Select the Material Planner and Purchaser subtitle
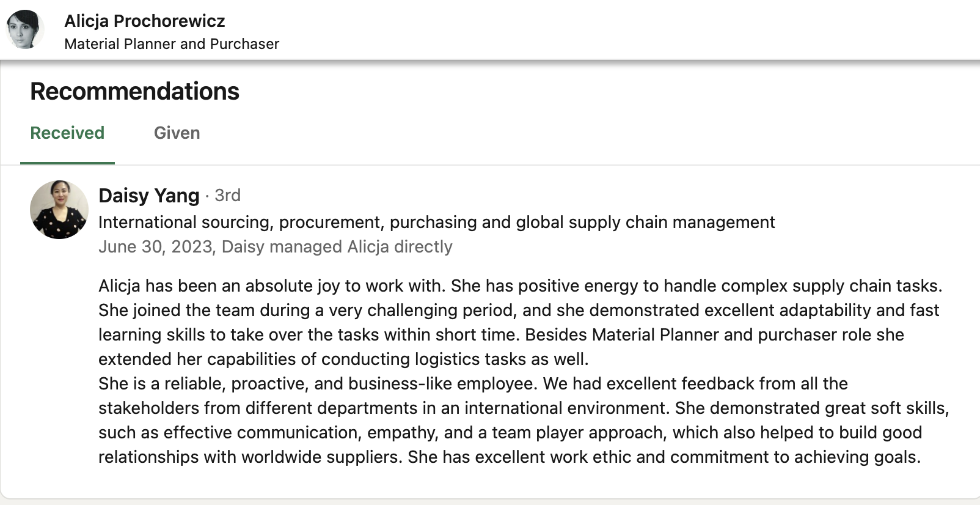980x505 pixels. (172, 44)
